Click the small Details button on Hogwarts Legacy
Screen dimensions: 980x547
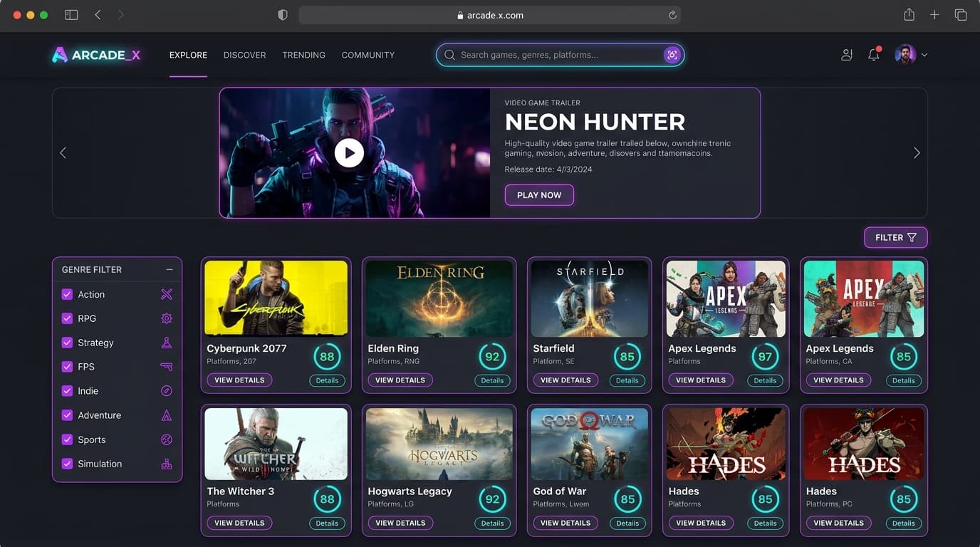492,523
